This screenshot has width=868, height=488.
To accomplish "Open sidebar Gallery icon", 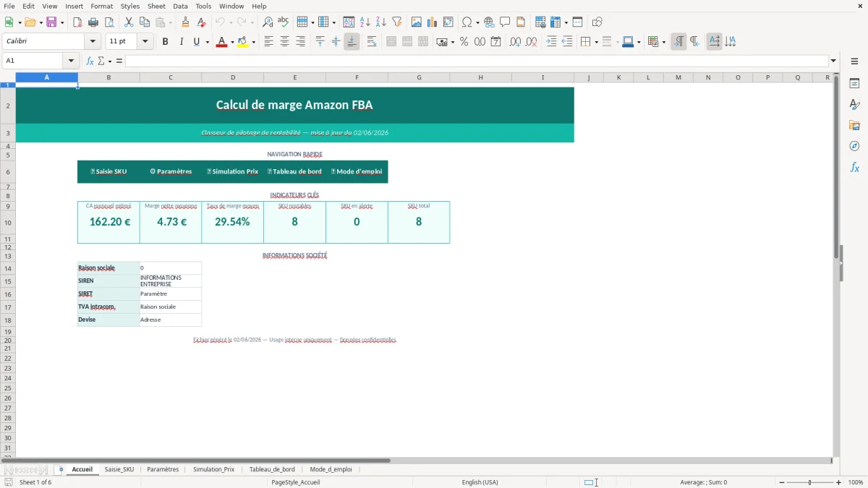I will click(x=854, y=125).
